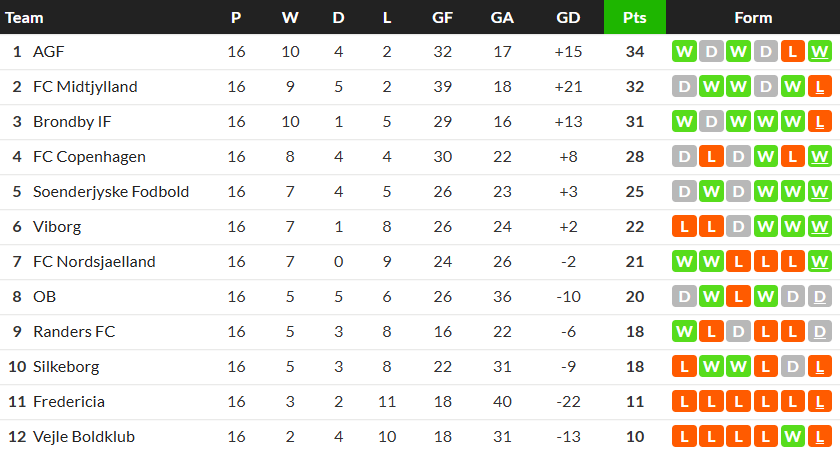
Task: Click the only loss badge in OB's form
Action: 738,297
